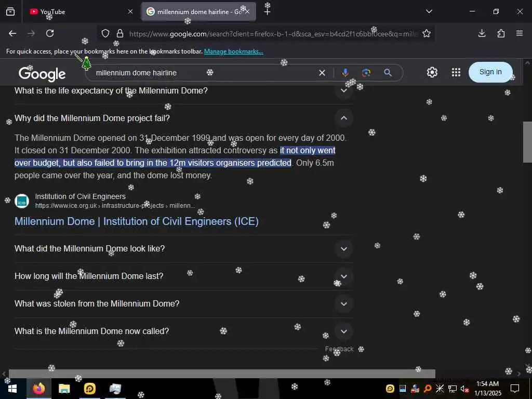Click the muted volume icon in system tray

coord(464,389)
